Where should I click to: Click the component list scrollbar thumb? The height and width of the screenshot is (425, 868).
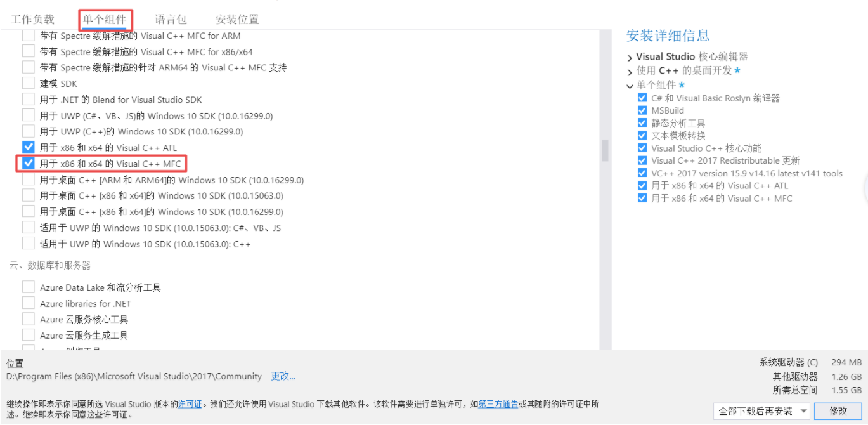point(605,150)
